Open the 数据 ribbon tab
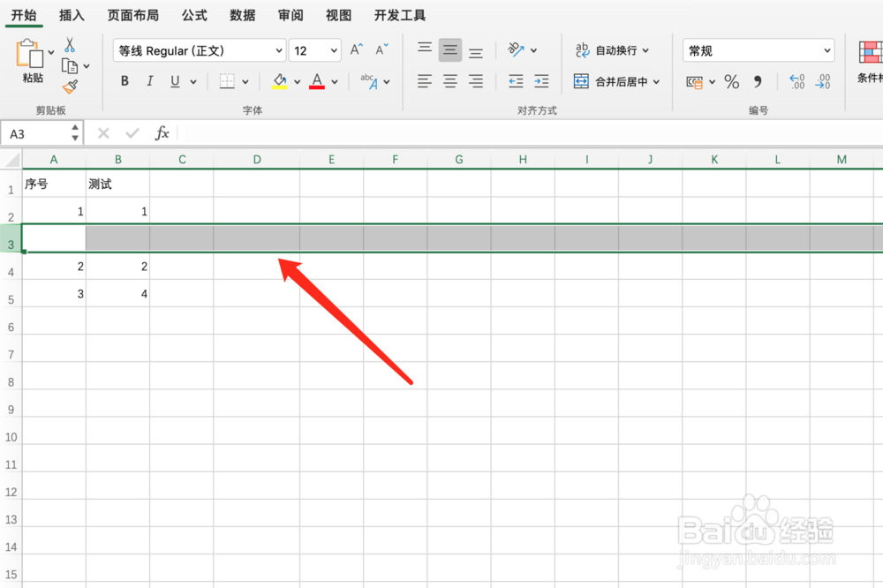Image resolution: width=883 pixels, height=588 pixels. [x=241, y=14]
